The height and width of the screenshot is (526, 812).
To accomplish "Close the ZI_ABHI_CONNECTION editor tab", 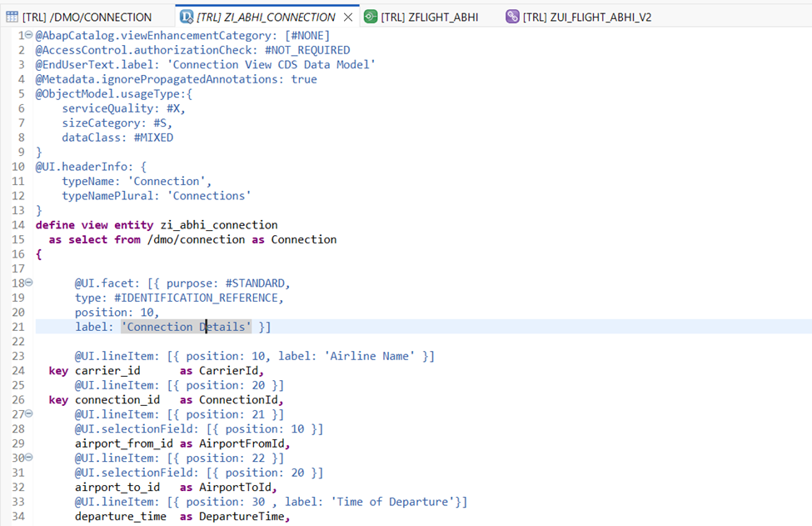I will tap(348, 17).
